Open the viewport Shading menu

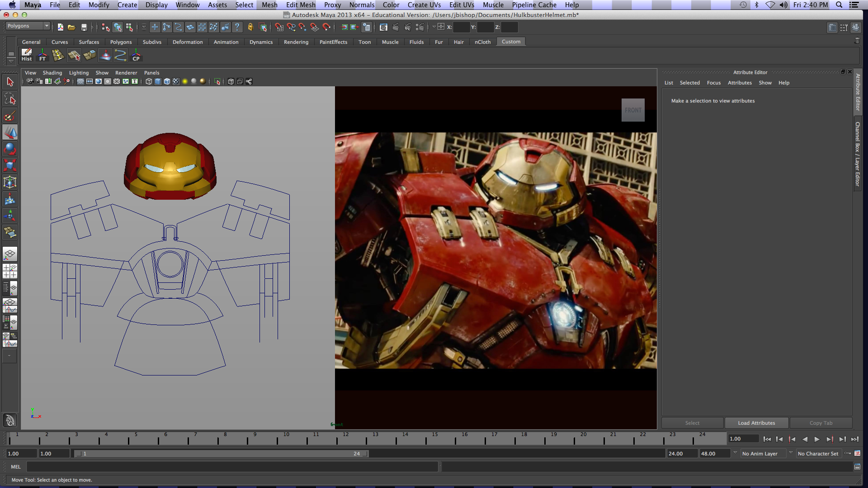click(52, 73)
